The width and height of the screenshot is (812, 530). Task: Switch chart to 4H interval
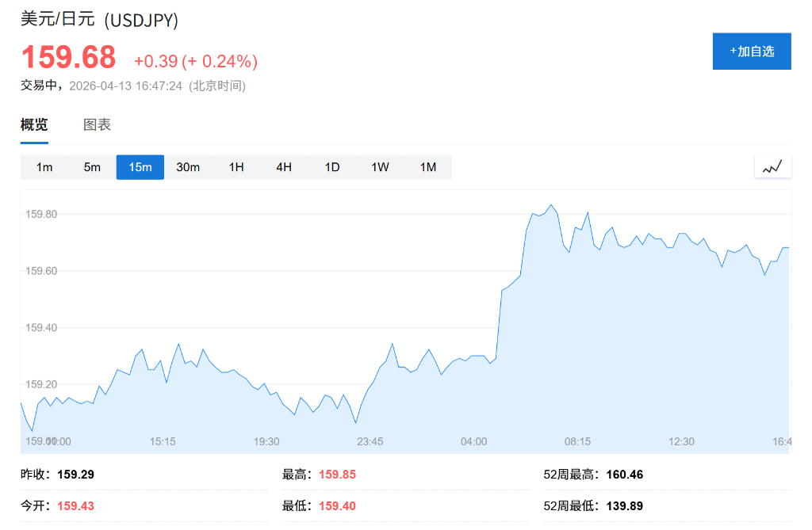pyautogui.click(x=283, y=167)
